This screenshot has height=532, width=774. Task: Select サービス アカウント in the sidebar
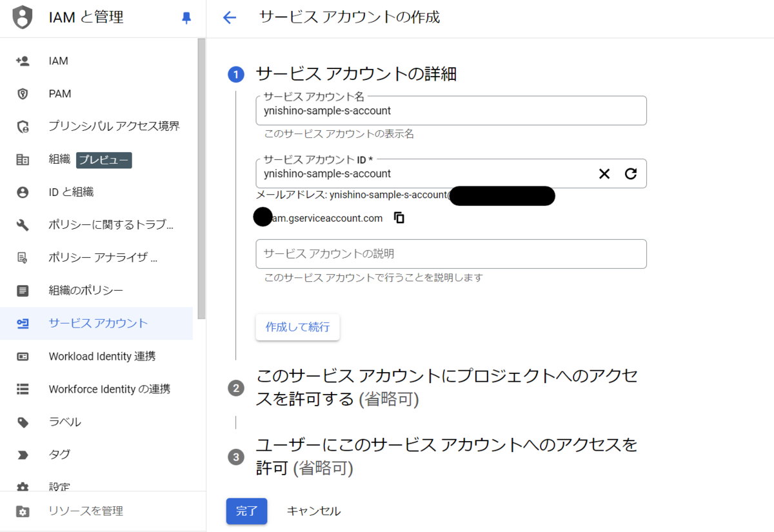pos(97,324)
